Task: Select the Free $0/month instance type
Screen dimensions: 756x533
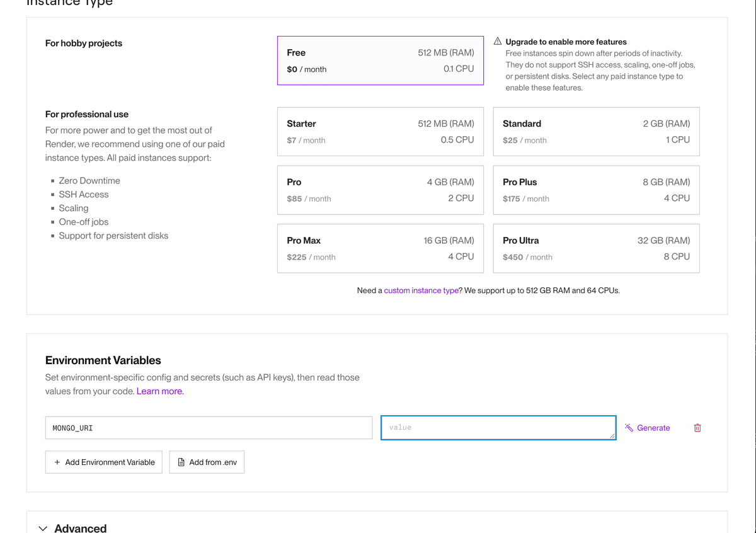Action: point(380,60)
